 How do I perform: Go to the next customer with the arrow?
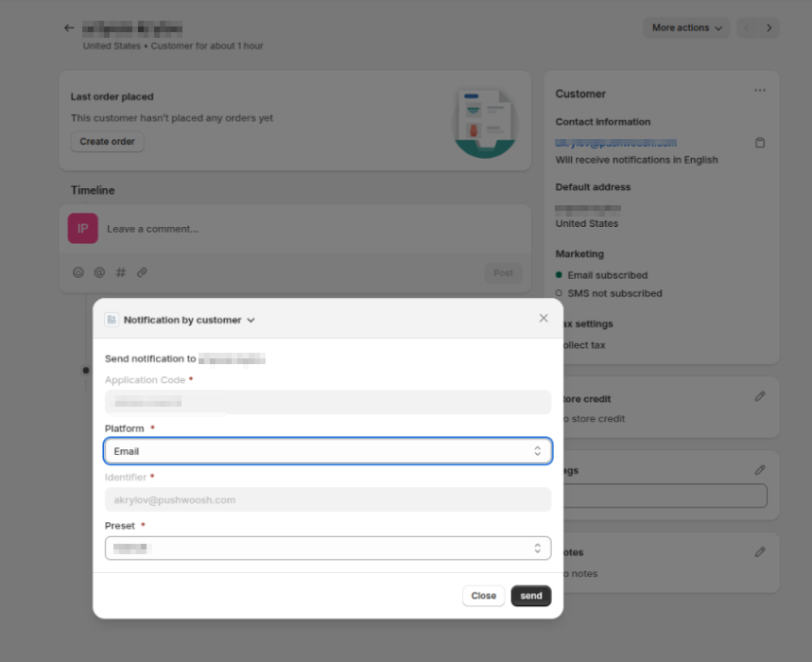tap(769, 28)
